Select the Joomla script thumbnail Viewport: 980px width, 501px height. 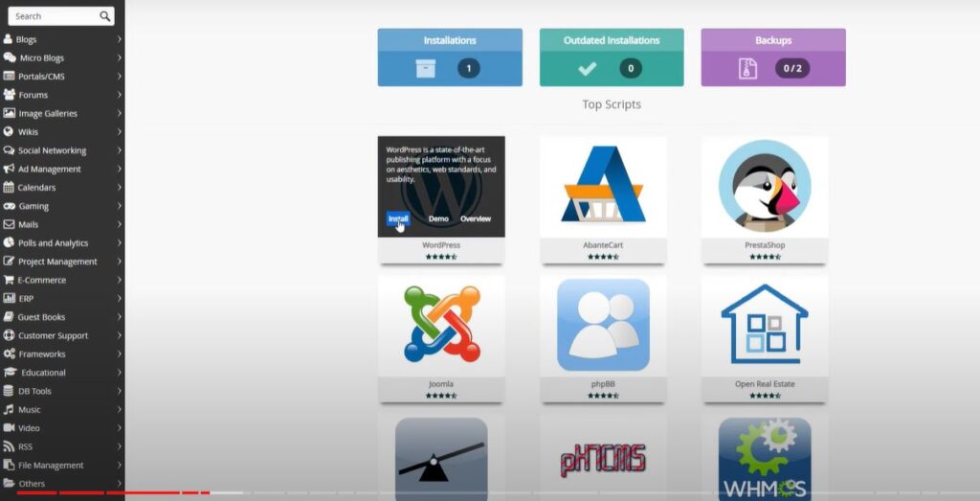[441, 326]
